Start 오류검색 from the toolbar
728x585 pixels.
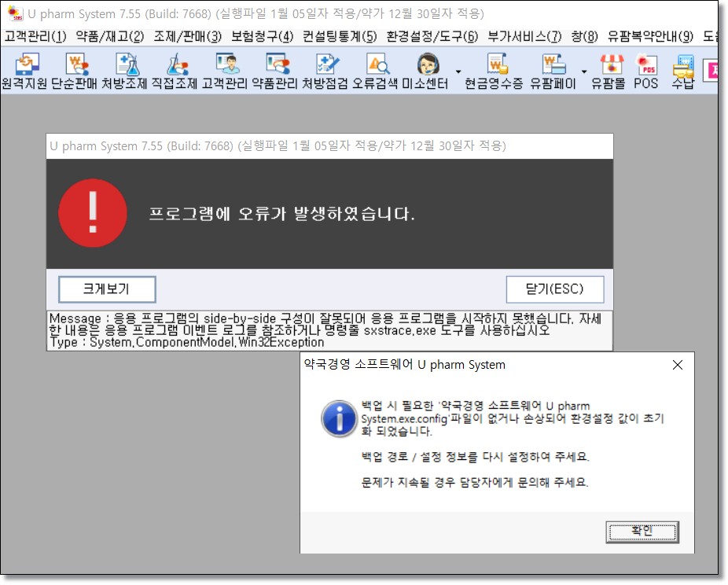pyautogui.click(x=376, y=70)
